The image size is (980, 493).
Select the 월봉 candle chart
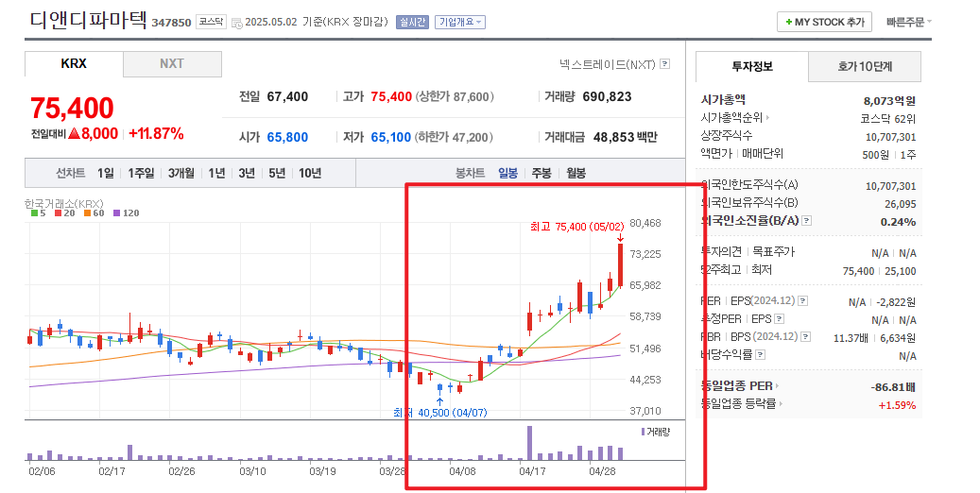pos(576,173)
